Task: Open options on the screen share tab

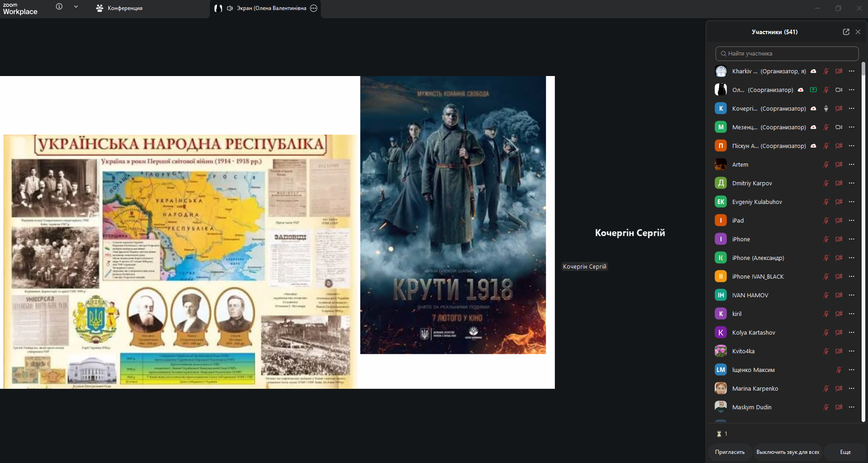Action: coord(314,8)
